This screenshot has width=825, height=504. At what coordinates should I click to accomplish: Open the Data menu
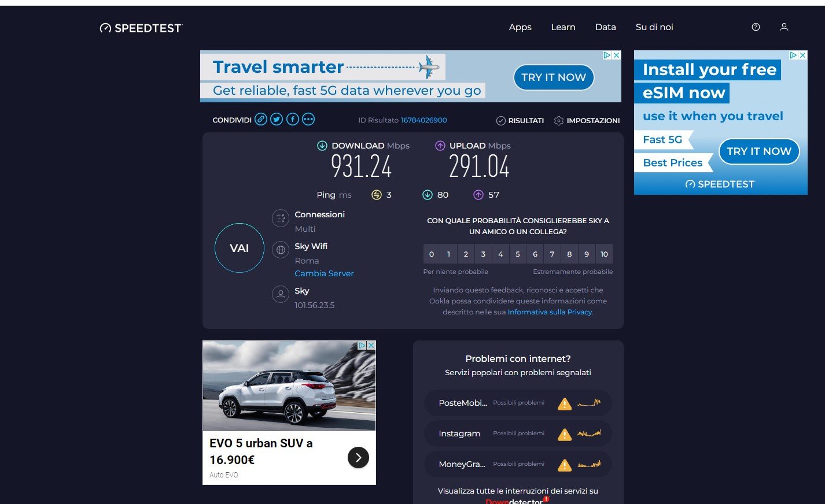[605, 27]
